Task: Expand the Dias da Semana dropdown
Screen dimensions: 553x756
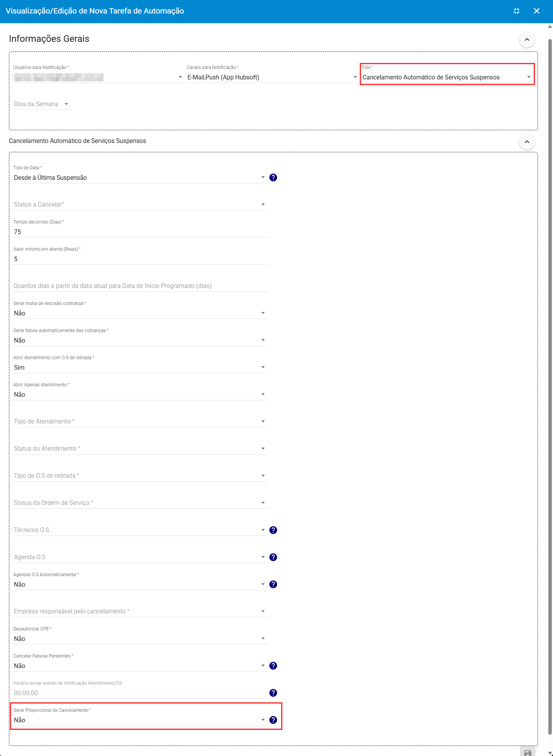Action: 42,104
